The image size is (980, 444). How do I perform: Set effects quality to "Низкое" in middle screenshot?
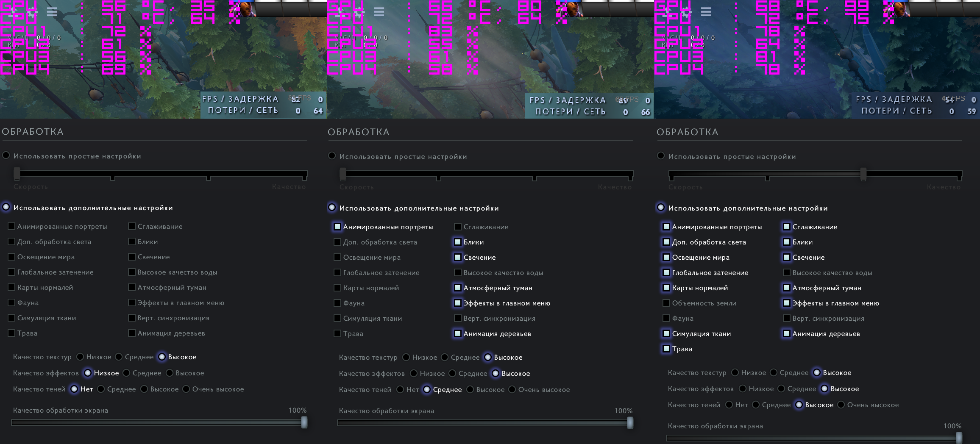coord(414,374)
